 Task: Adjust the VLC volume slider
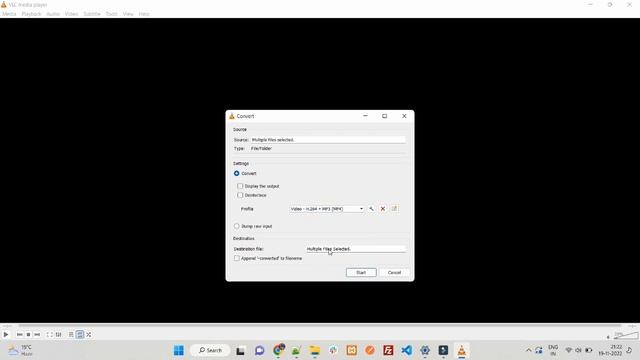pos(625,336)
